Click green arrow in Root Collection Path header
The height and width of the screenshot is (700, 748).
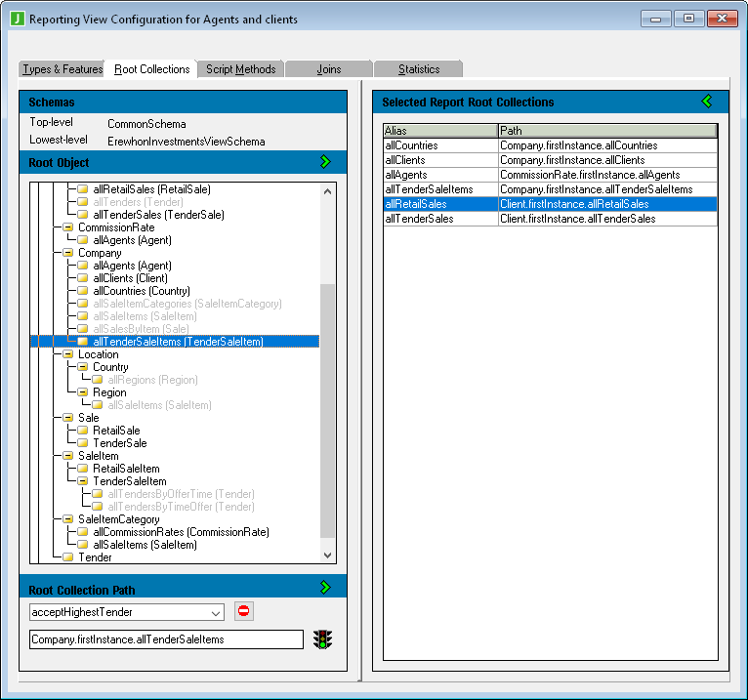click(325, 588)
